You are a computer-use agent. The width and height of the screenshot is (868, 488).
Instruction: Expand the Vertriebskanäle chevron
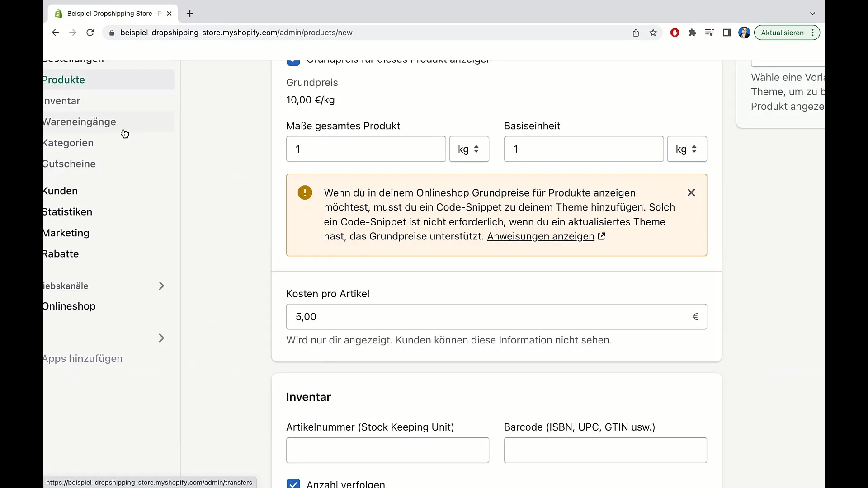click(x=161, y=286)
